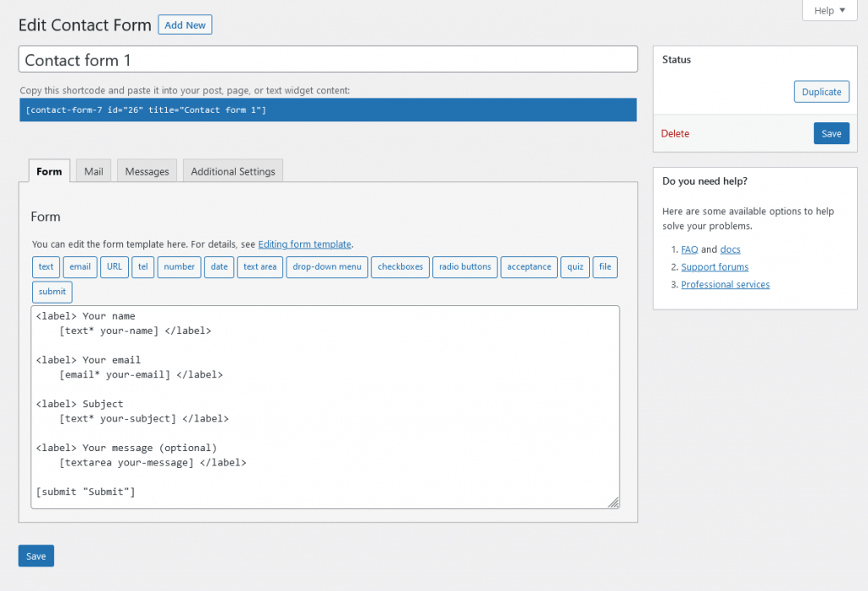Image resolution: width=868 pixels, height=591 pixels.
Task: Add a checkboxes tag
Action: click(400, 267)
